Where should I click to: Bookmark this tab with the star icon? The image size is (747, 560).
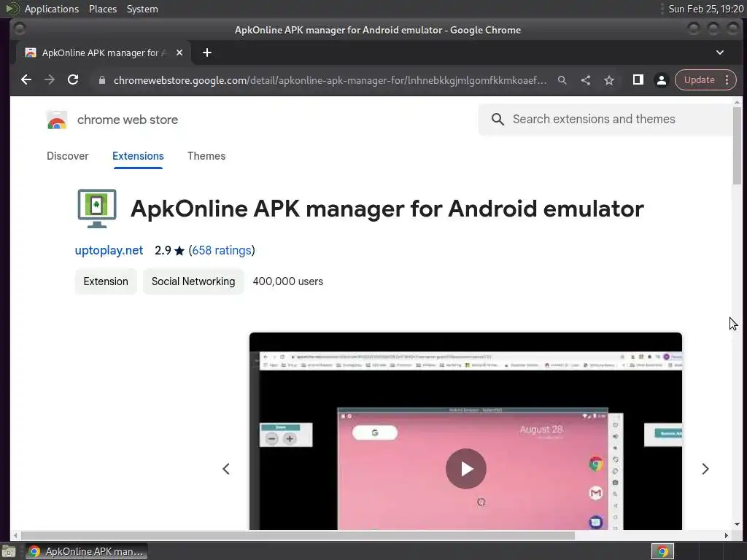(x=609, y=80)
